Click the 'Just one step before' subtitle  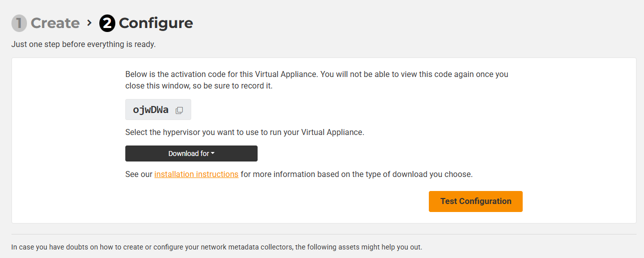tap(83, 44)
